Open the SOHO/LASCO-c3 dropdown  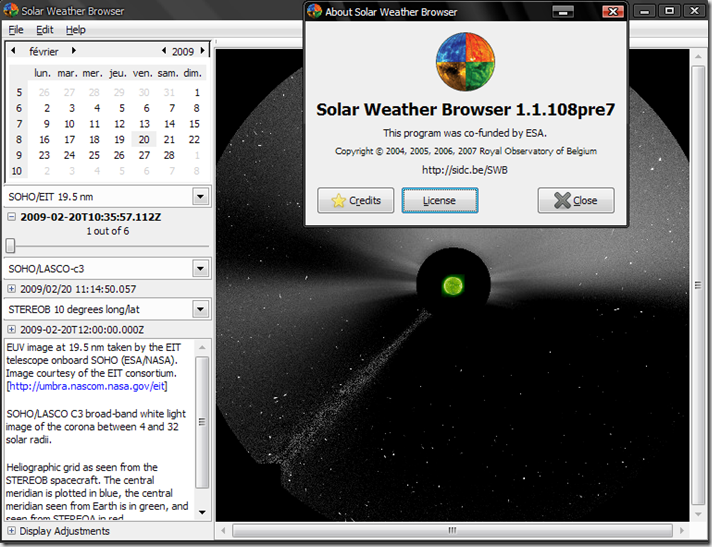pos(200,269)
